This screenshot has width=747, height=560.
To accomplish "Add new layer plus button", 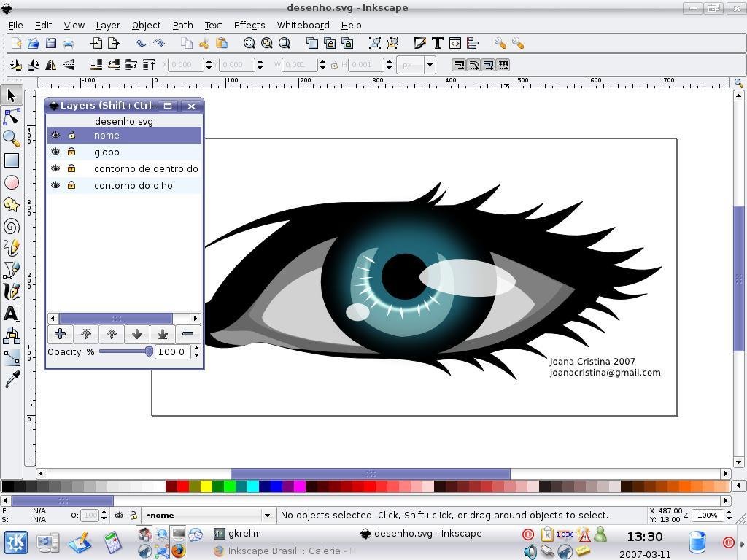I will tap(61, 334).
